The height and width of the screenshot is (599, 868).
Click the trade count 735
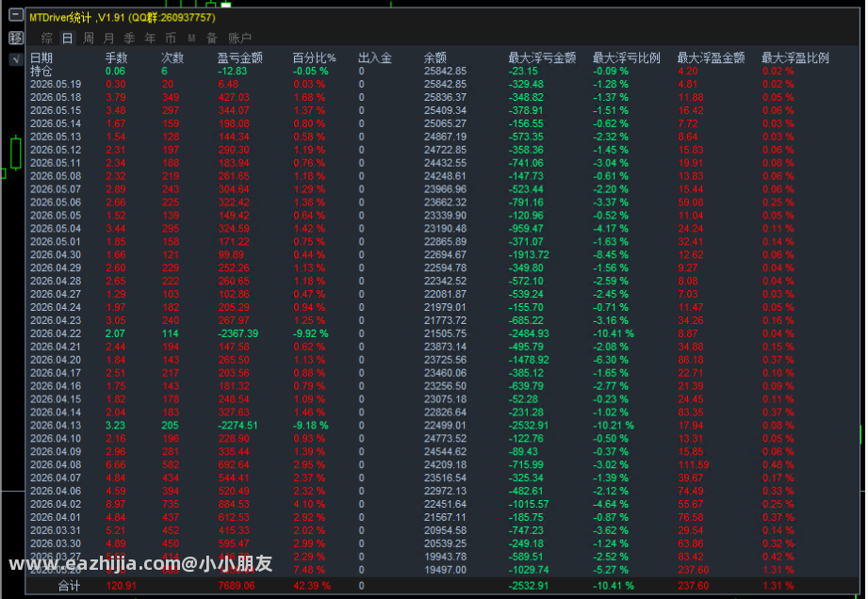pos(170,505)
